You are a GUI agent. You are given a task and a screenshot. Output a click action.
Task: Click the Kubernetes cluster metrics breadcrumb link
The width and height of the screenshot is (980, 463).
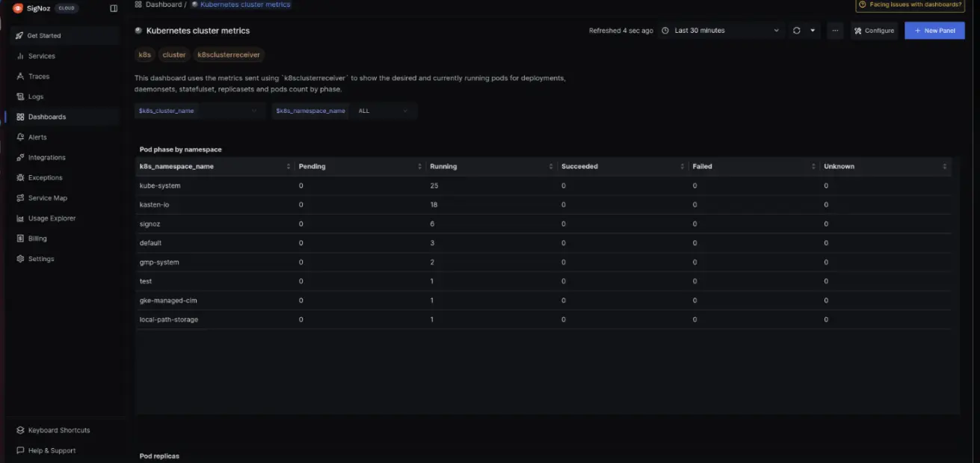click(245, 4)
